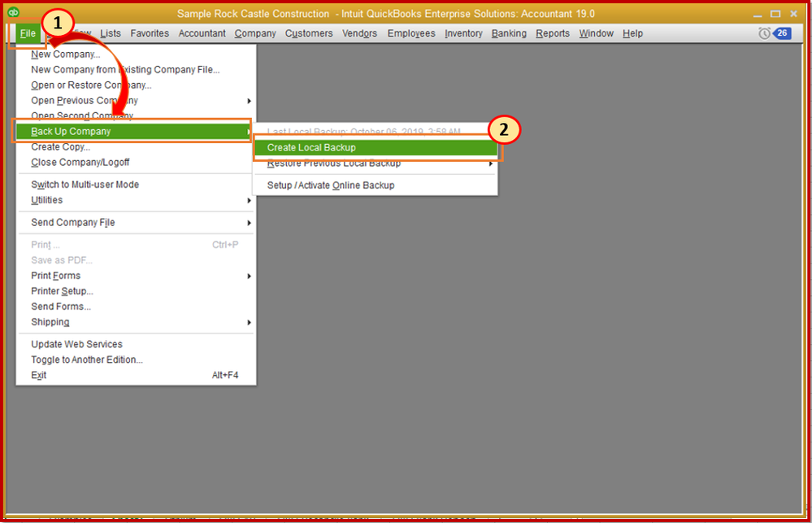Expand Open Previous Company submenu arrow
Viewport: 812px width, 523px height.
(x=249, y=101)
